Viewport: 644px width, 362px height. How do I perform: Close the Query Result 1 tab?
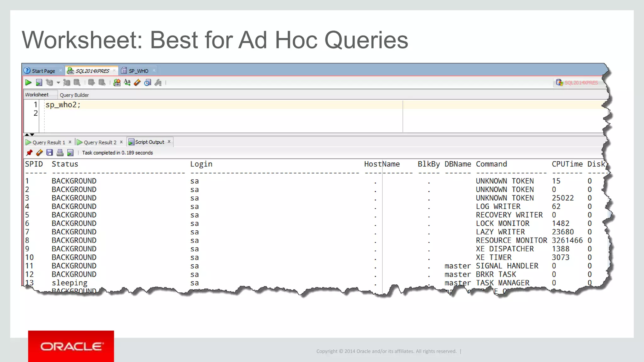70,142
